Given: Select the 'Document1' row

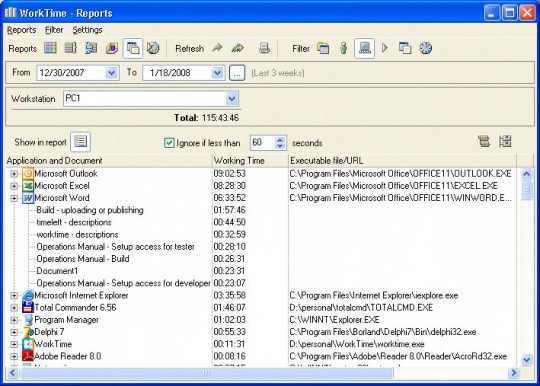Looking at the screenshot, I should point(57,271).
